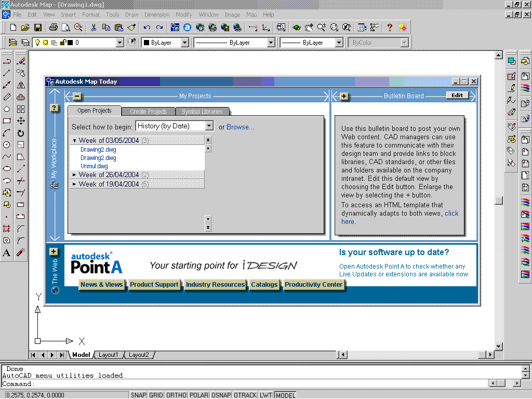
Task: Select the Polygon draw tool
Action: point(6,109)
